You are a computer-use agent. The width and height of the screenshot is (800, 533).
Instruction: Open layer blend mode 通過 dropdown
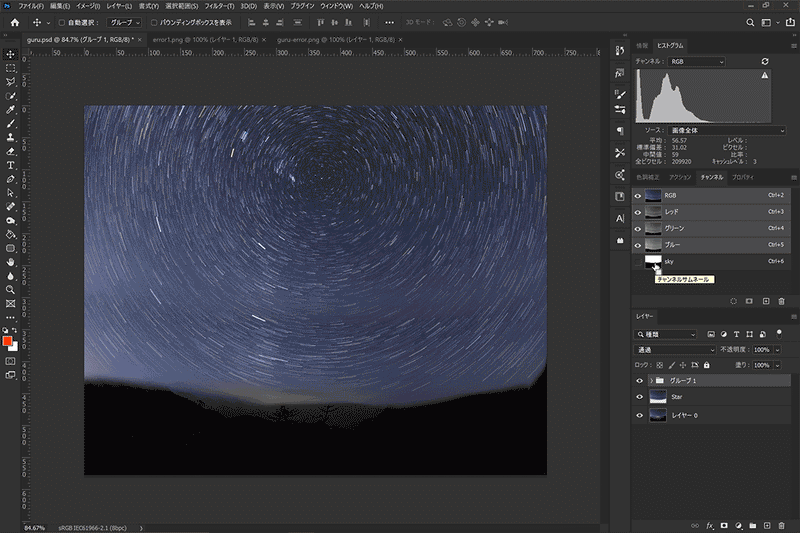(675, 350)
